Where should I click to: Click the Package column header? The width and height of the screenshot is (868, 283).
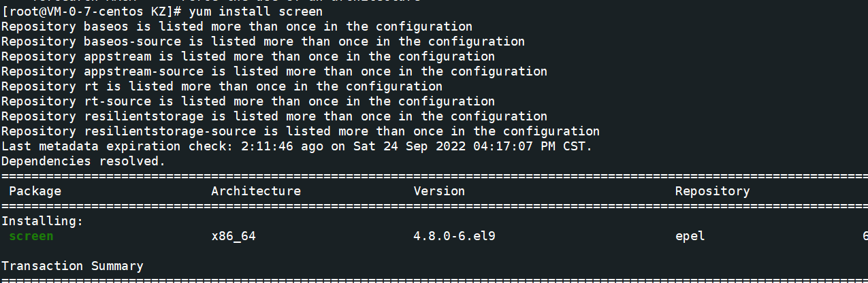pyautogui.click(x=35, y=191)
